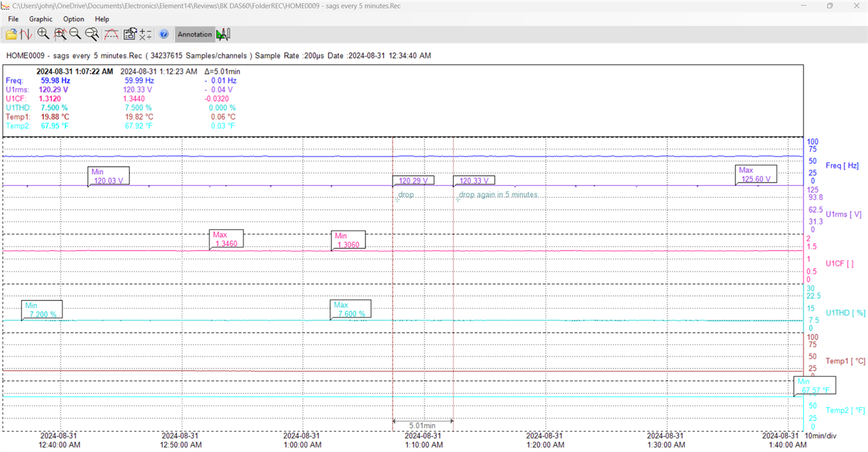Open the Graphic menu
This screenshot has width=868, height=452.
[41, 19]
